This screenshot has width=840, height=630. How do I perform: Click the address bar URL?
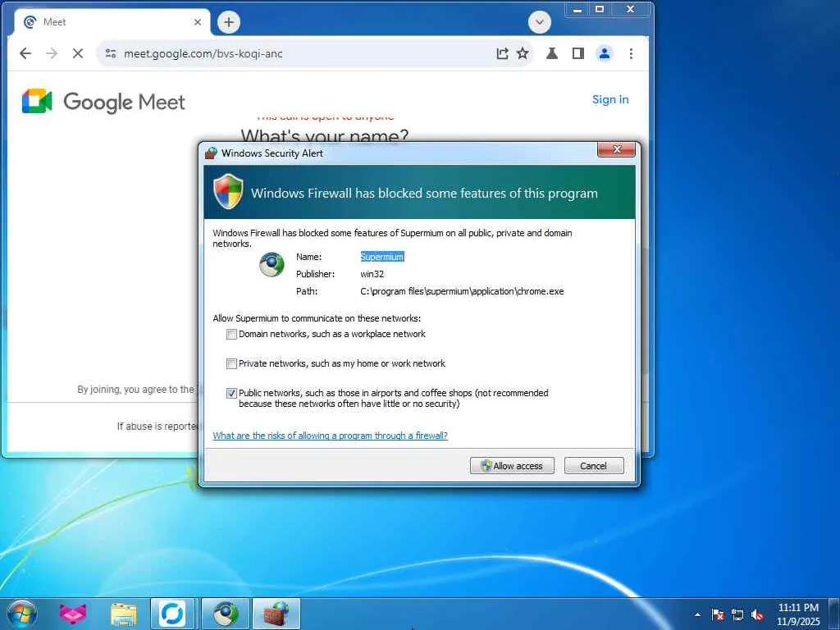(x=203, y=53)
